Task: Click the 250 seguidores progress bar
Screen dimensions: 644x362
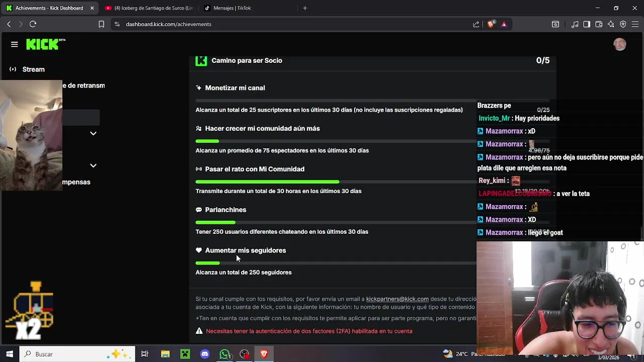Action: tap(336, 263)
